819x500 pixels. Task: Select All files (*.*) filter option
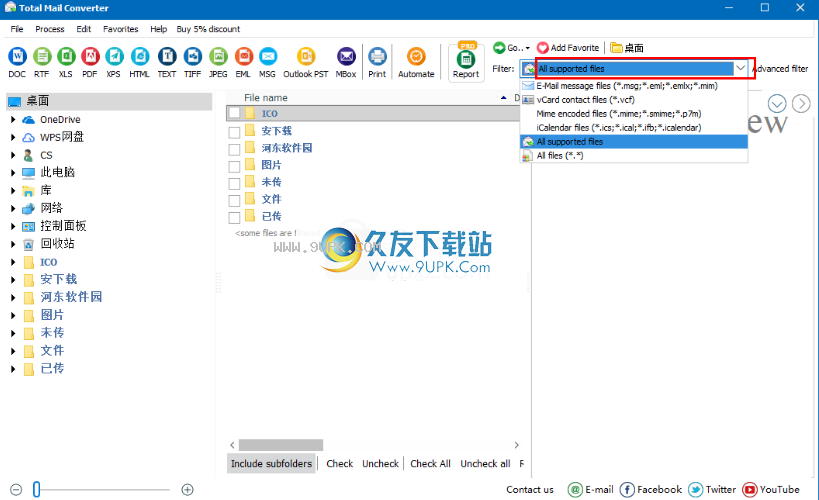point(634,156)
